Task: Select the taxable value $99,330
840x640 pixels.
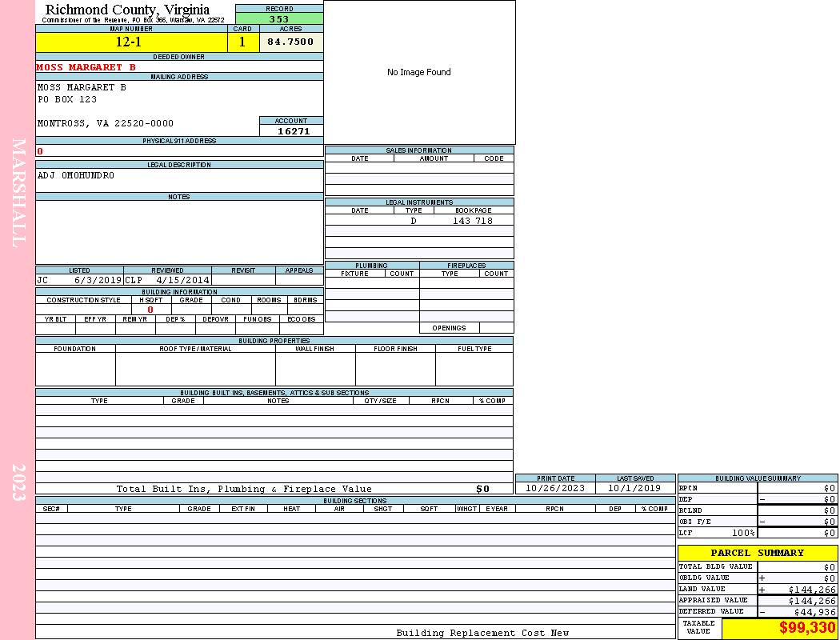Action: pos(807,628)
